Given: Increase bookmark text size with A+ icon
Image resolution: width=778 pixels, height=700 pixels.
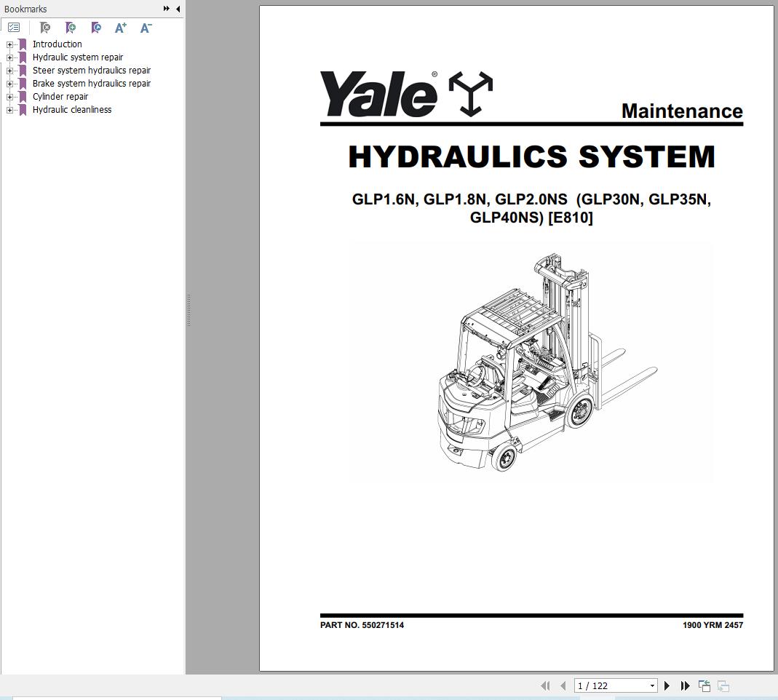Looking at the screenshot, I should pos(121,28).
